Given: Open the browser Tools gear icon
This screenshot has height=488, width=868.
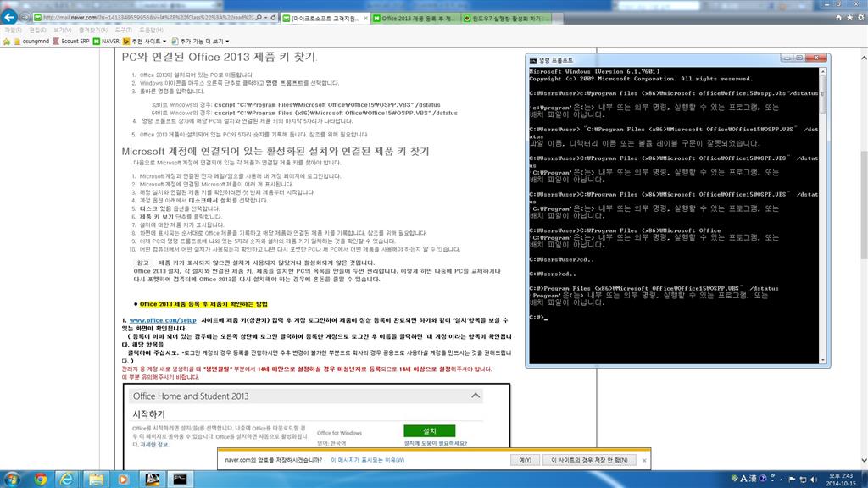Looking at the screenshot, I should [x=861, y=18].
